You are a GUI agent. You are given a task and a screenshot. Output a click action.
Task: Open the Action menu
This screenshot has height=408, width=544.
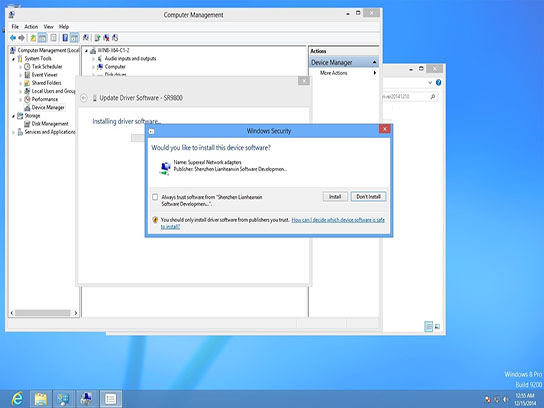[x=31, y=27]
